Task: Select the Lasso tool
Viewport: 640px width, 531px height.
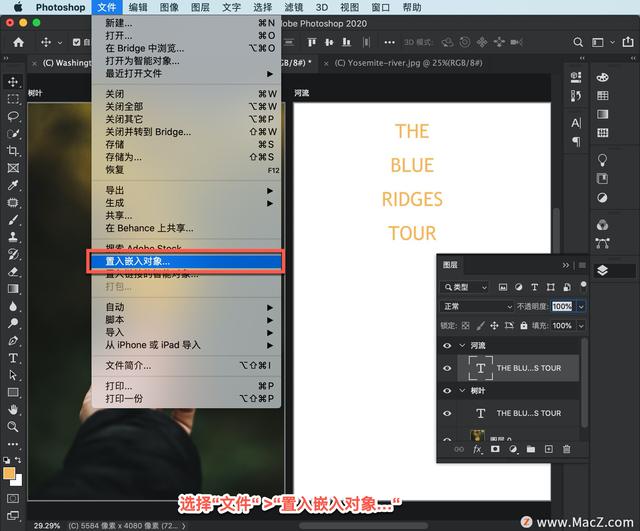Action: tap(13, 116)
